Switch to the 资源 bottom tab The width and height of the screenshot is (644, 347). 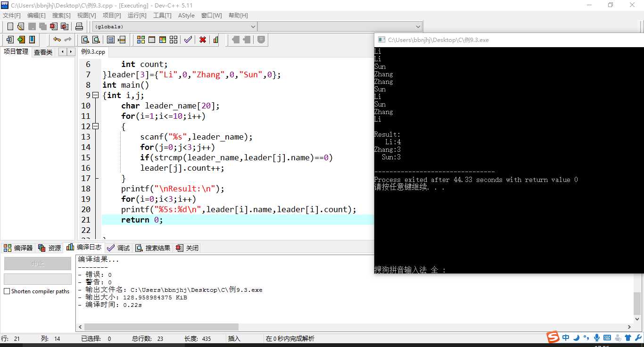pos(50,248)
